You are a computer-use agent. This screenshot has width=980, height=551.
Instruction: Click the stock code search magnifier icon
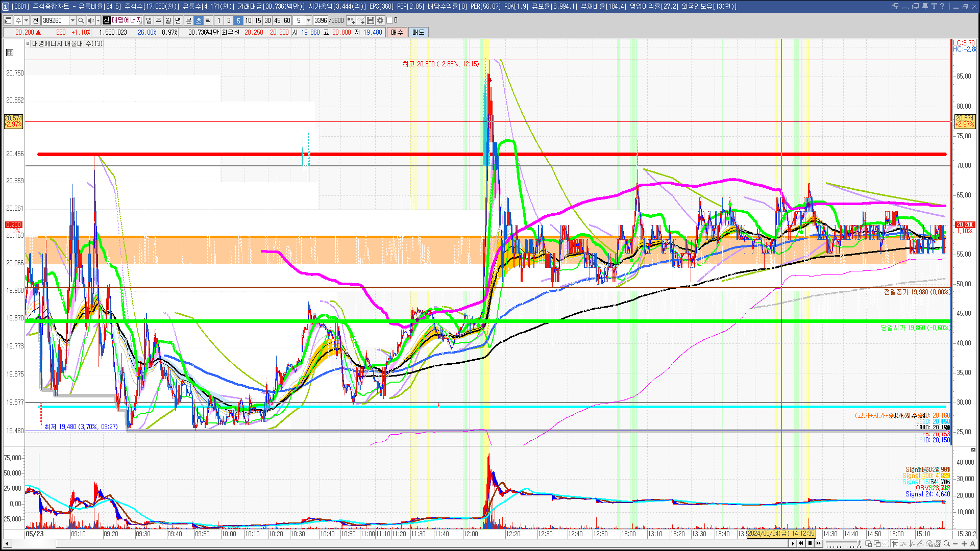tap(81, 20)
